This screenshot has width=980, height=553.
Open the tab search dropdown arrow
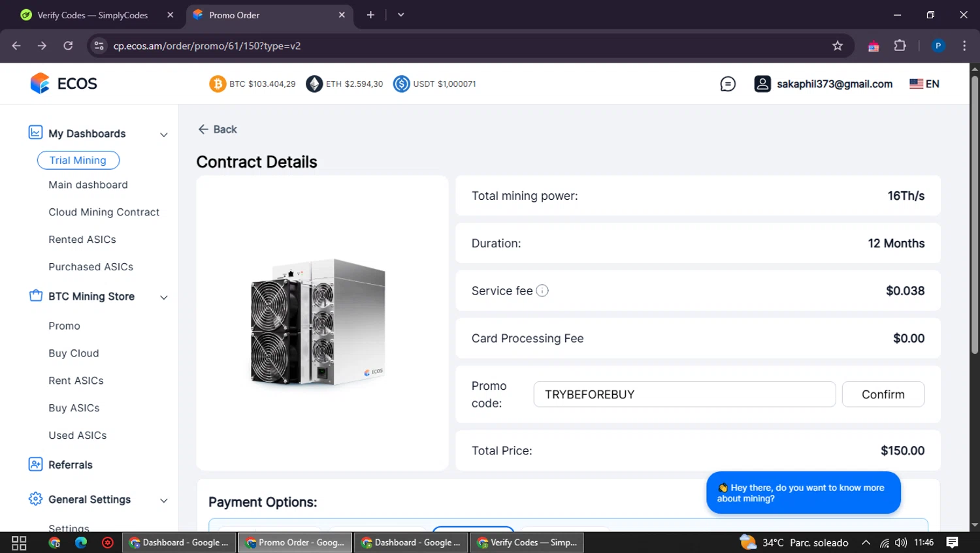(400, 14)
